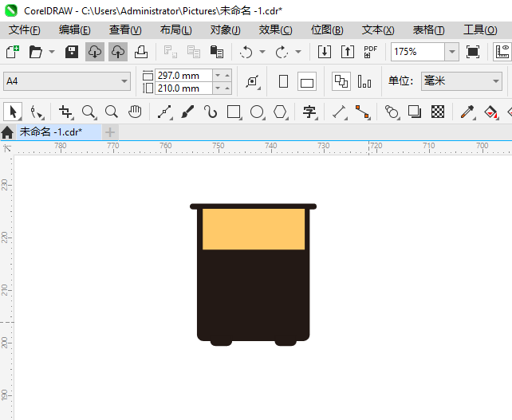Select the Pick (arrow) tool
Viewport: 512px width, 420px height.
click(x=13, y=112)
